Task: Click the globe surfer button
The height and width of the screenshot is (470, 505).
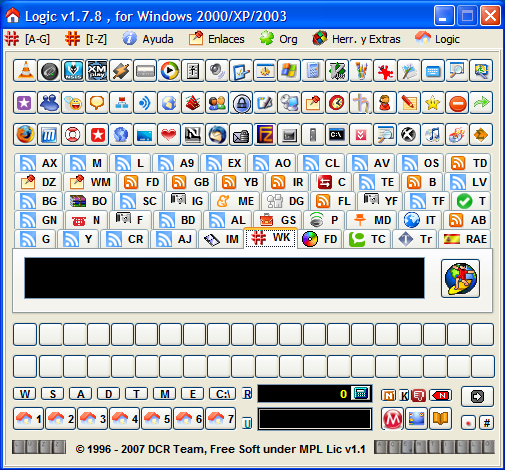Action: pyautogui.click(x=460, y=278)
